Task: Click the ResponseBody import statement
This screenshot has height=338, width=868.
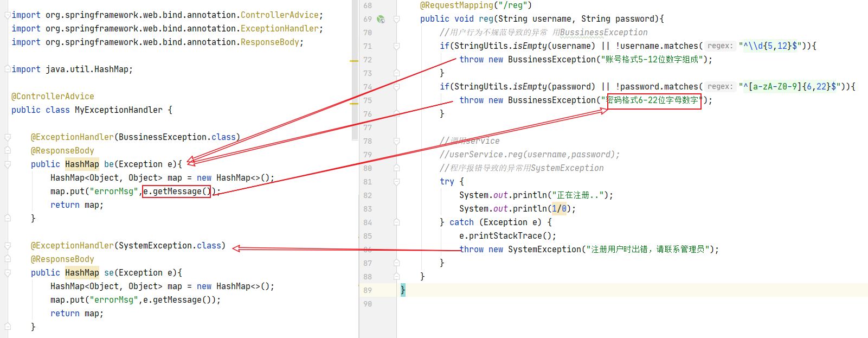Action: tap(157, 42)
